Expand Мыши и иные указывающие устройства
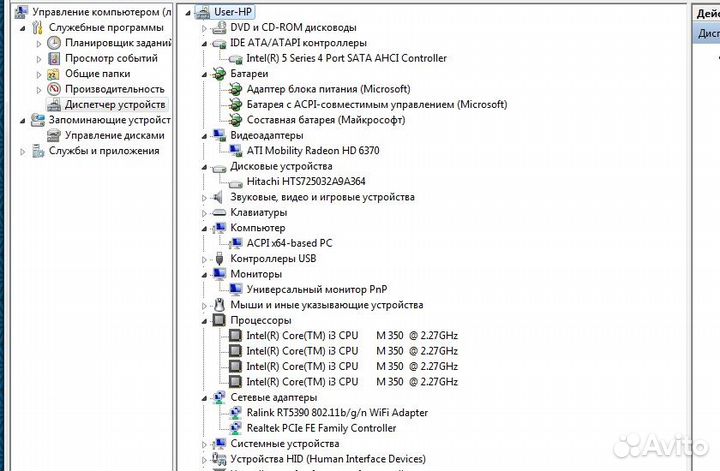This screenshot has width=720, height=471. pos(204,306)
